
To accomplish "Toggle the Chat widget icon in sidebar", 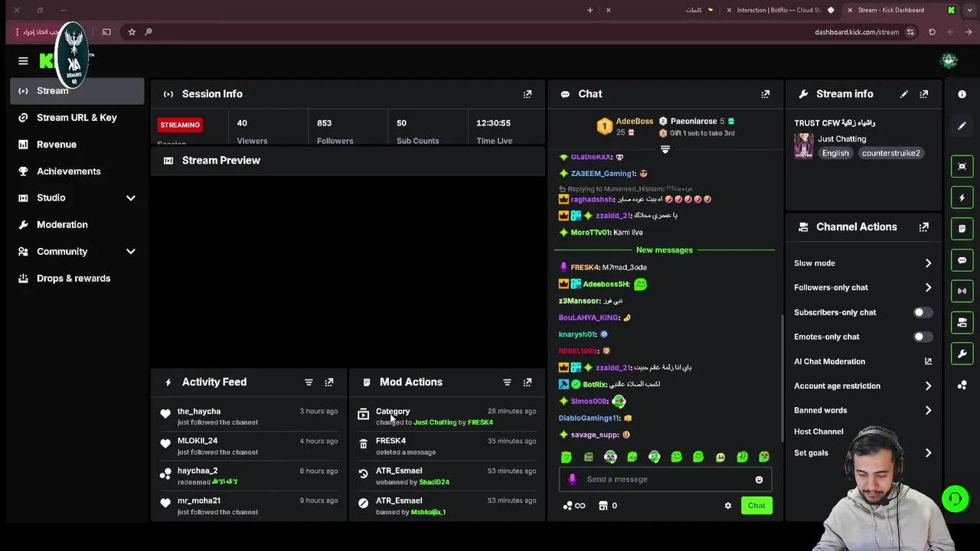I will coord(962,260).
